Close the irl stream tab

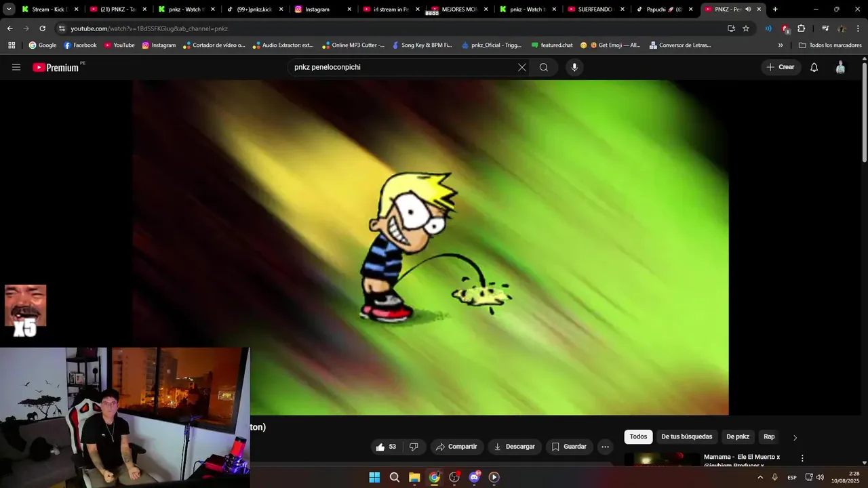pyautogui.click(x=417, y=9)
